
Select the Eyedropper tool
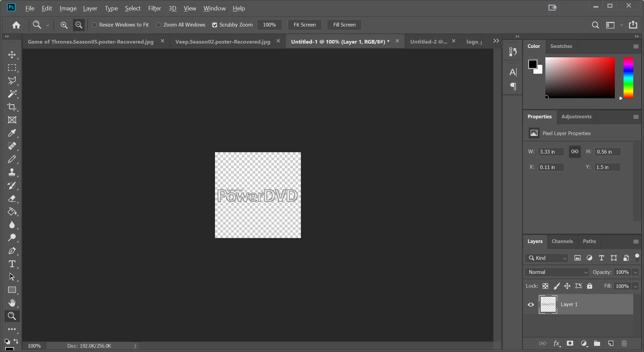[x=12, y=133]
